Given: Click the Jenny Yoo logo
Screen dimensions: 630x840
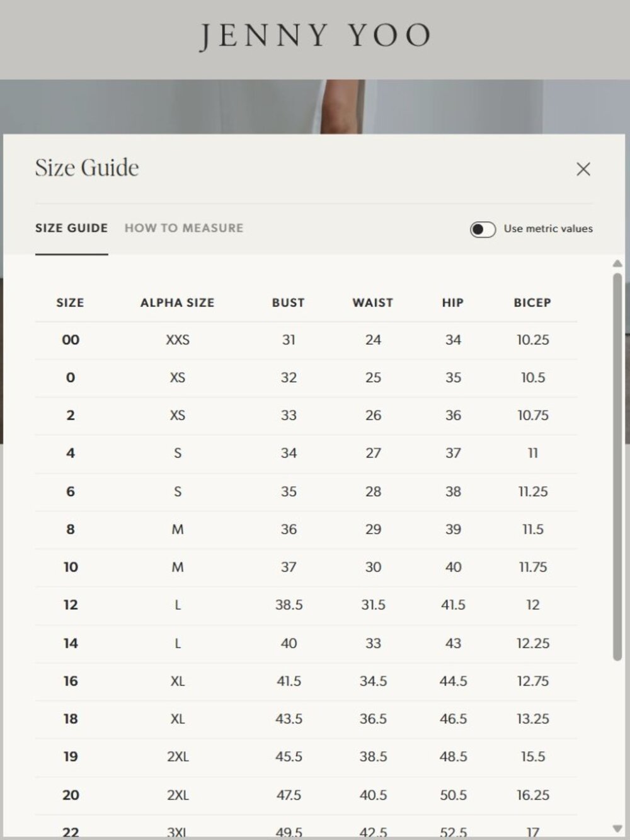Looking at the screenshot, I should tap(315, 36).
